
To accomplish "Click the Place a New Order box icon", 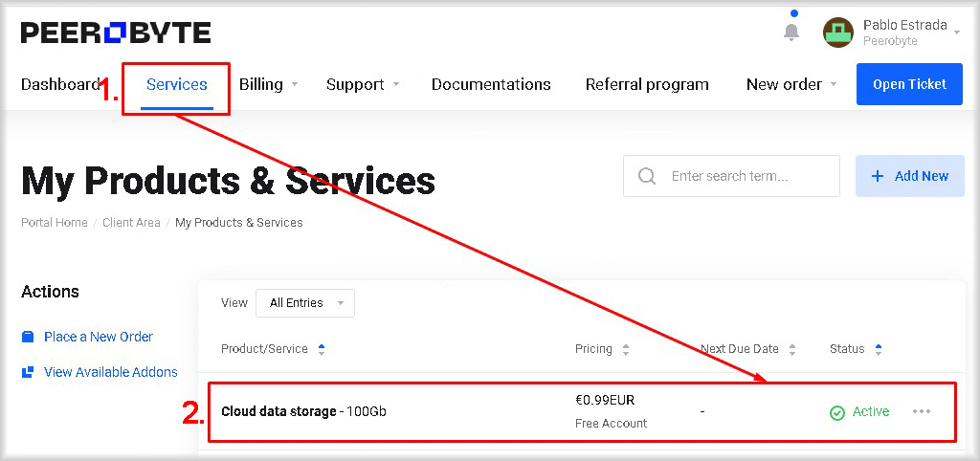I will click(x=28, y=338).
